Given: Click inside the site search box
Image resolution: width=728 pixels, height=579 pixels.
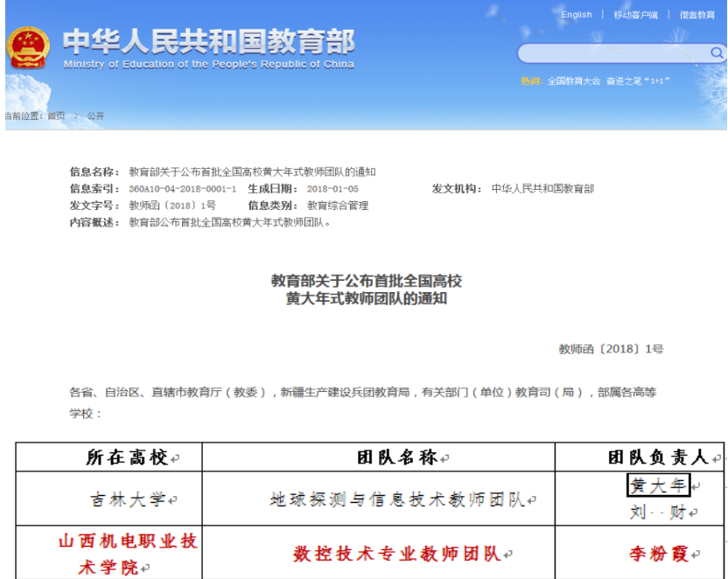Looking at the screenshot, I should pos(612,54).
